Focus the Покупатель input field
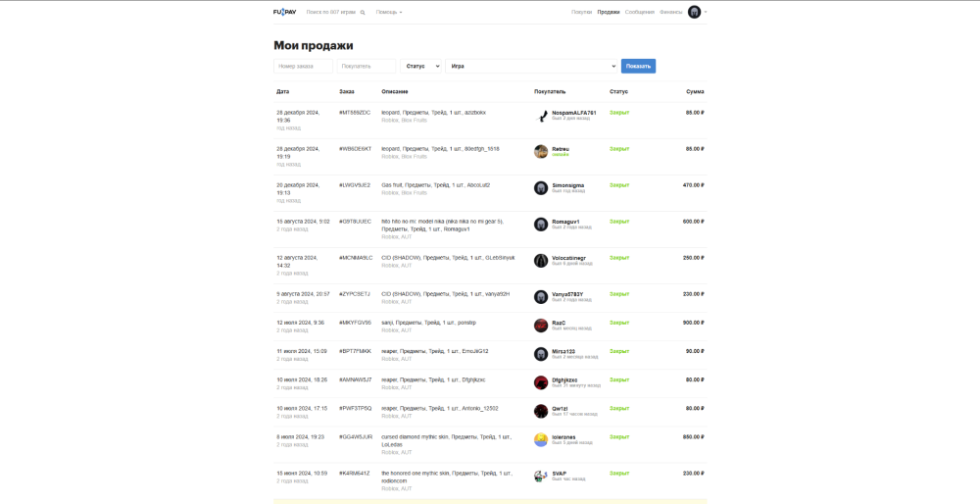This screenshot has width=980, height=504. click(x=367, y=66)
